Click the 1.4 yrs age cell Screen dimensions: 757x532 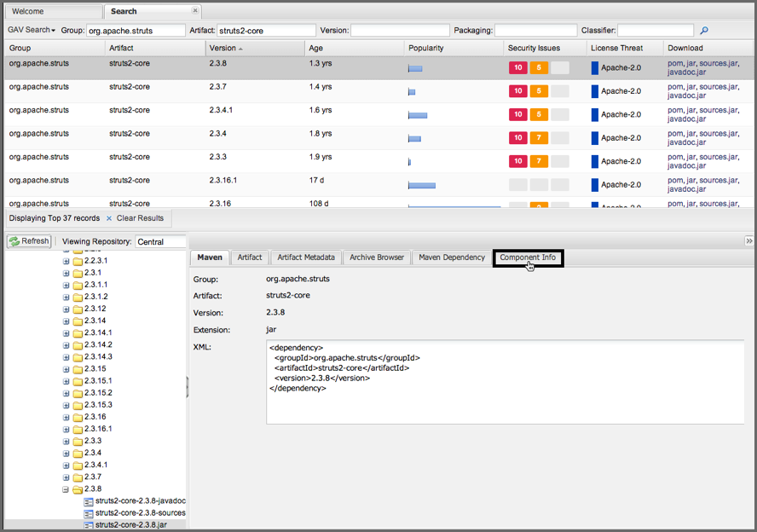coord(321,87)
